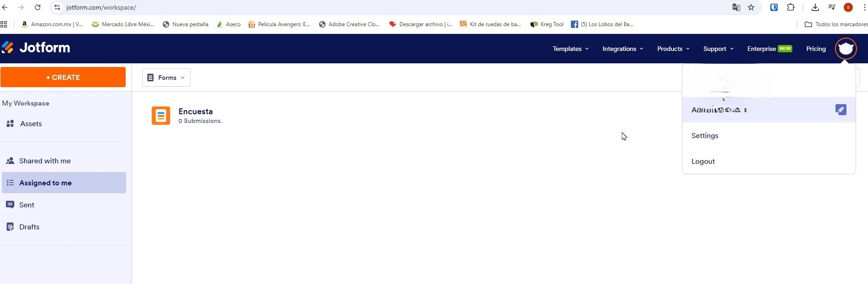Expand the Support menu
The height and width of the screenshot is (284, 868).
pyautogui.click(x=719, y=49)
